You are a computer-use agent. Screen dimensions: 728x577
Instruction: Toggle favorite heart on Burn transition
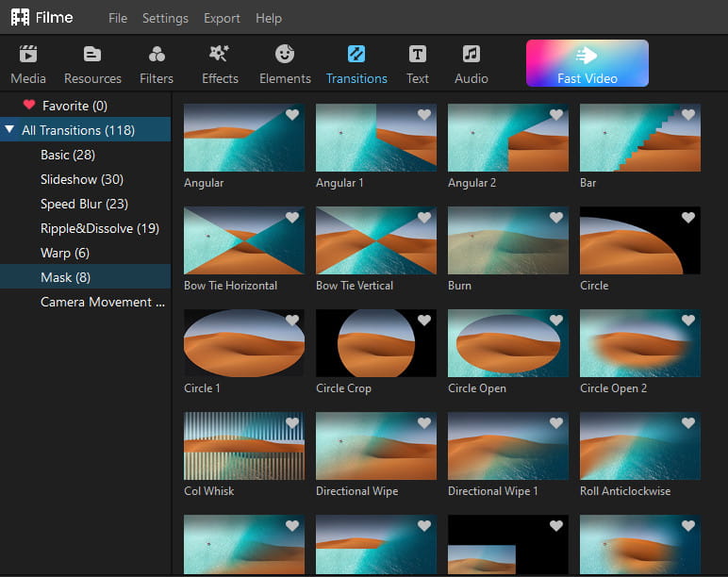pyautogui.click(x=556, y=218)
